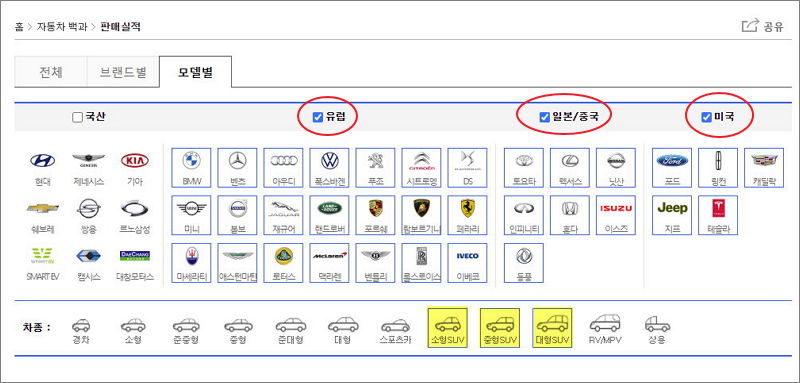
Task: Toggle the 대형SUV vehicle type
Action: (552, 328)
